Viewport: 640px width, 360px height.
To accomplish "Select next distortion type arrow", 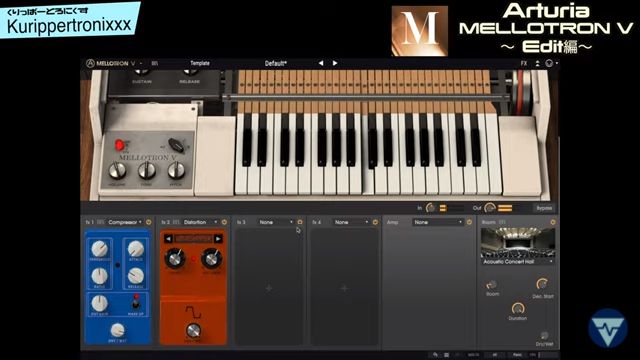I will click(218, 239).
